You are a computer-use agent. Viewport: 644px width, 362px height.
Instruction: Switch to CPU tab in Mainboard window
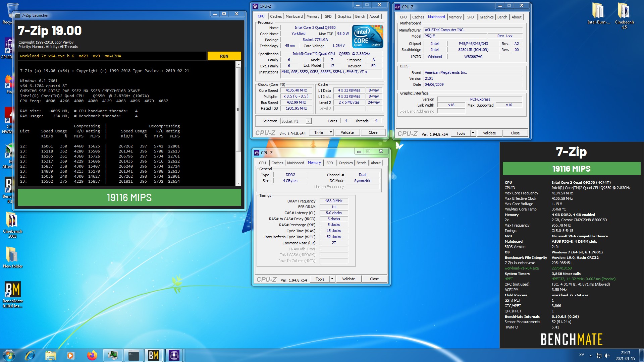click(403, 17)
